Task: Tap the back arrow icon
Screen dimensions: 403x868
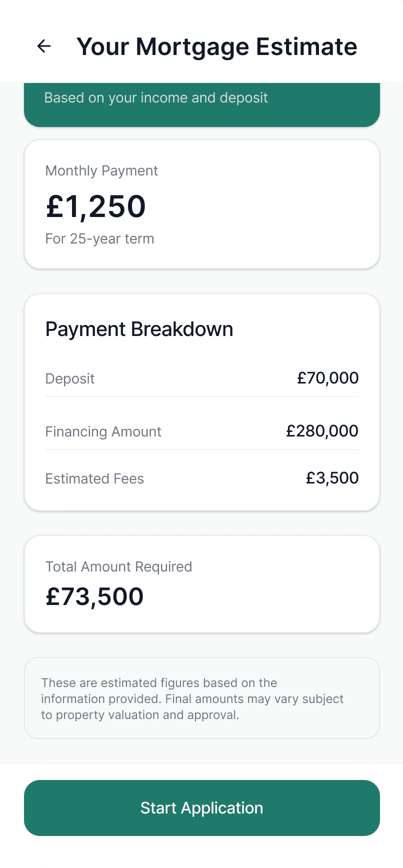Action: coord(44,46)
